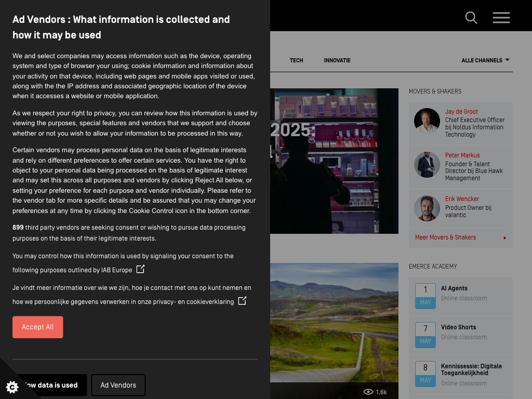The width and height of the screenshot is (532, 399).
Task: Click the Cookie Control gear icon
Action: pos(12,387)
